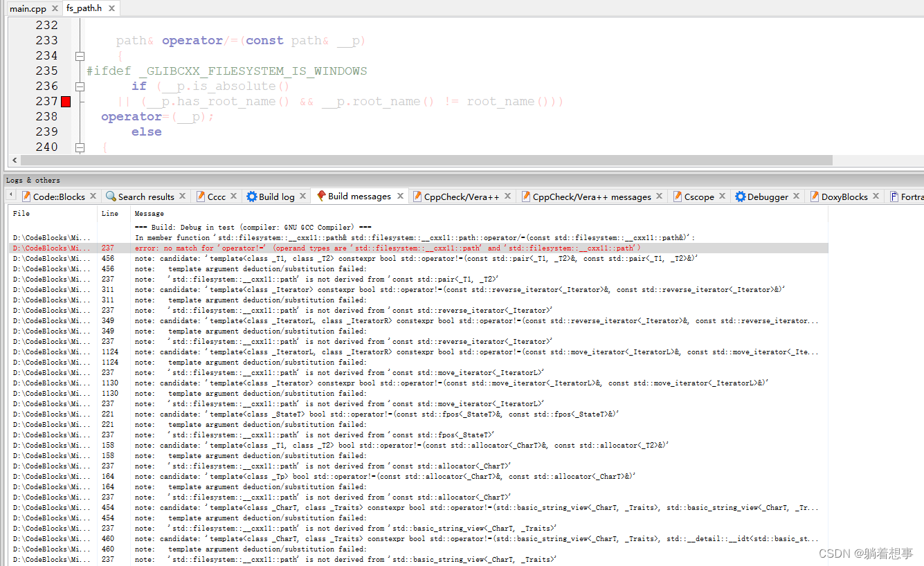
Task: Toggle the red breakpoint marker at line 237
Action: pos(66,102)
